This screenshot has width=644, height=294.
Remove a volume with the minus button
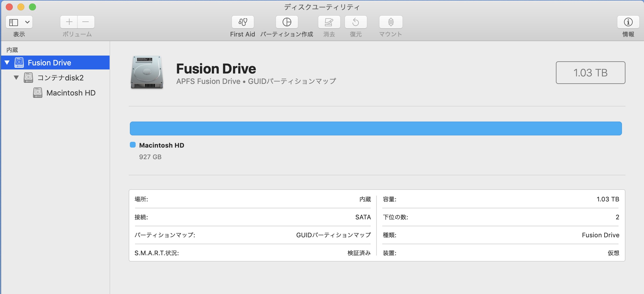coord(86,22)
